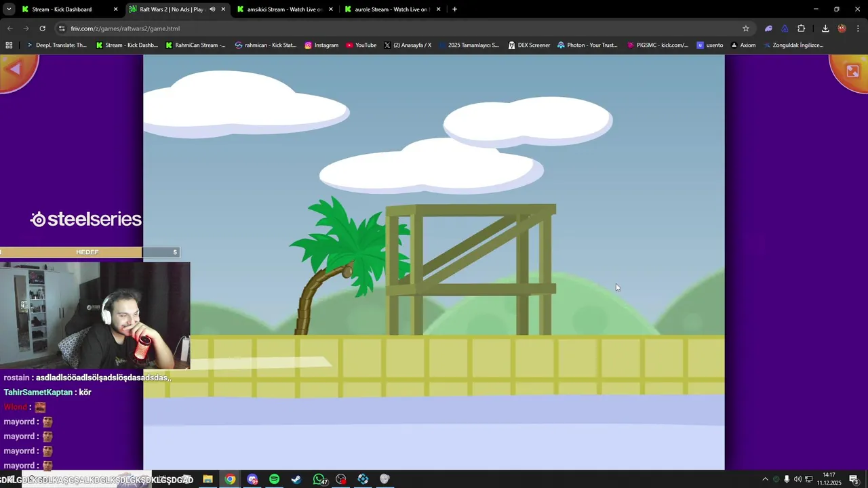
Task: Click the orange back arrow game button
Action: pos(17,70)
